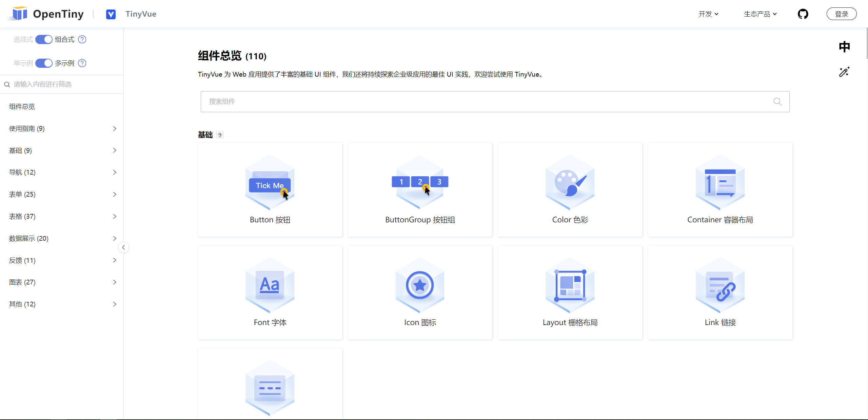Click the search magnifier in 搜索组件 box
Image resolution: width=868 pixels, height=420 pixels.
click(x=777, y=102)
